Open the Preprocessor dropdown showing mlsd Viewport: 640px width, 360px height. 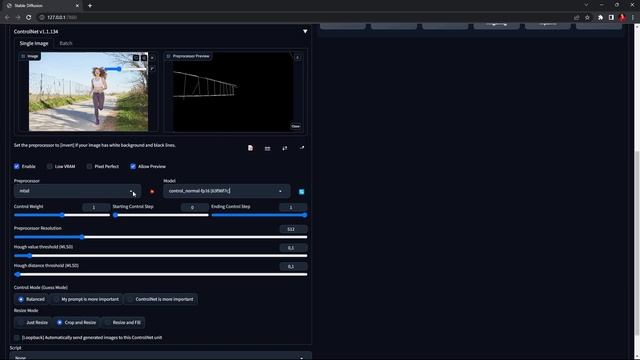(78, 191)
